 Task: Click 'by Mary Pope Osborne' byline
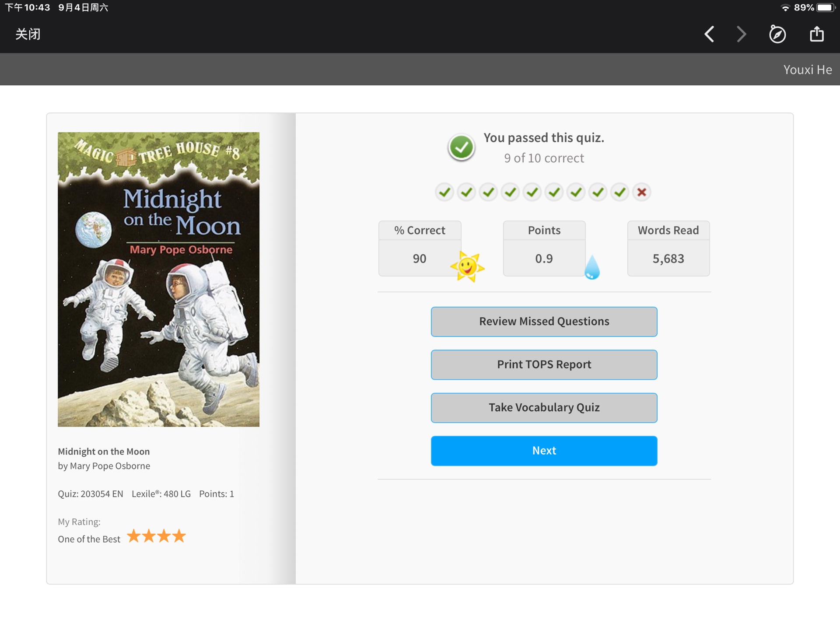coord(104,466)
